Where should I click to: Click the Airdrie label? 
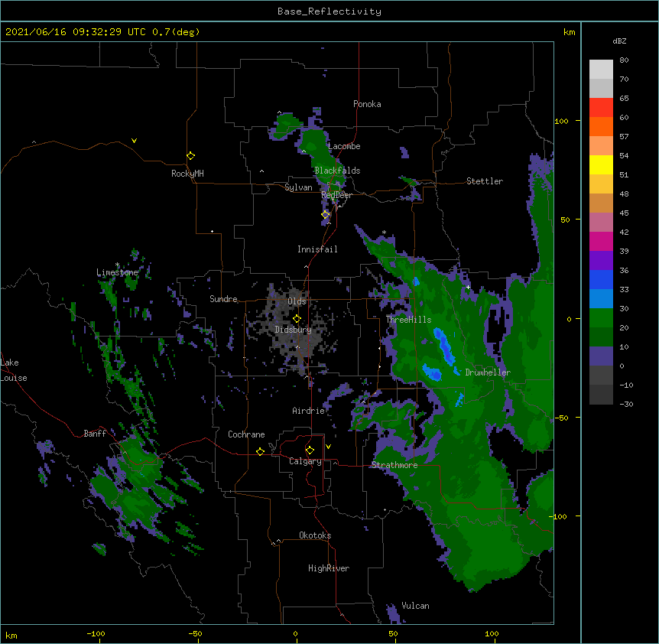(x=309, y=411)
